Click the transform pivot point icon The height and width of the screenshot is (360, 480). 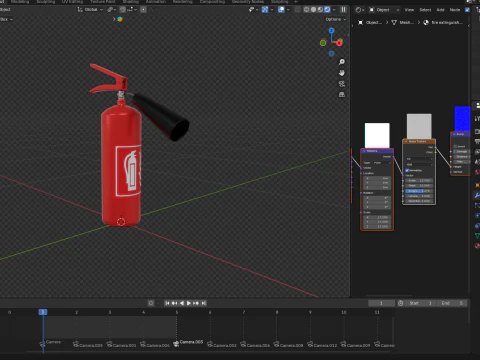pyautogui.click(x=111, y=10)
